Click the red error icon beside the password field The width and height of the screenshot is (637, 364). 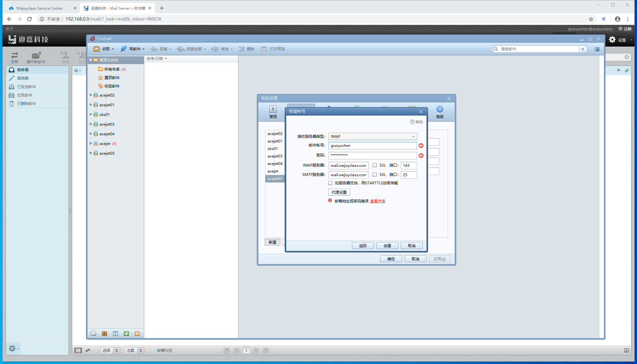coord(421,156)
